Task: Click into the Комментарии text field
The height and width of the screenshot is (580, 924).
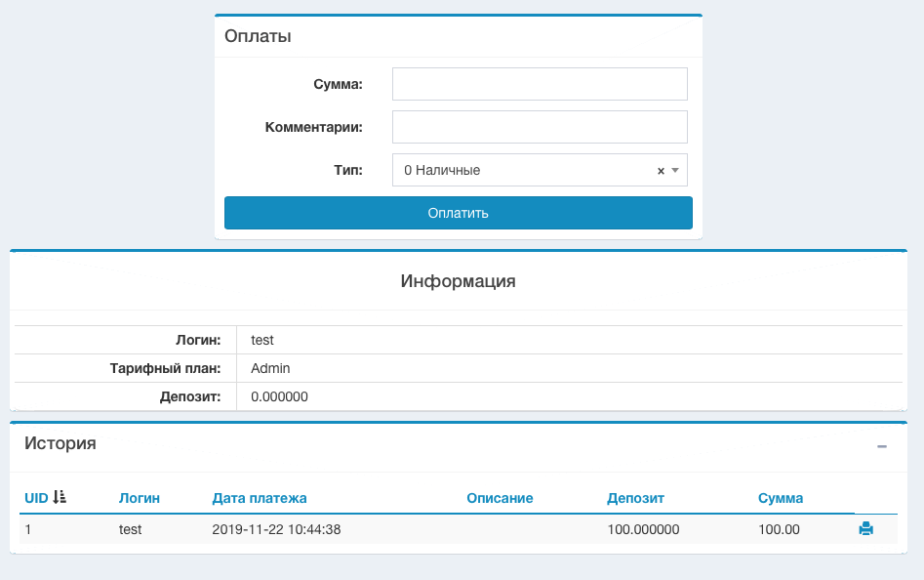Action: [540, 127]
